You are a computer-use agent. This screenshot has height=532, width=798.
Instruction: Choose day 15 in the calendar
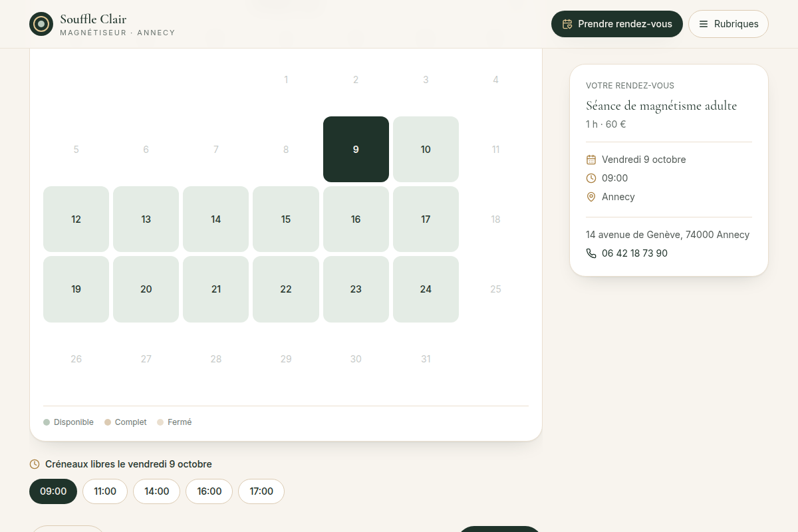click(x=286, y=219)
